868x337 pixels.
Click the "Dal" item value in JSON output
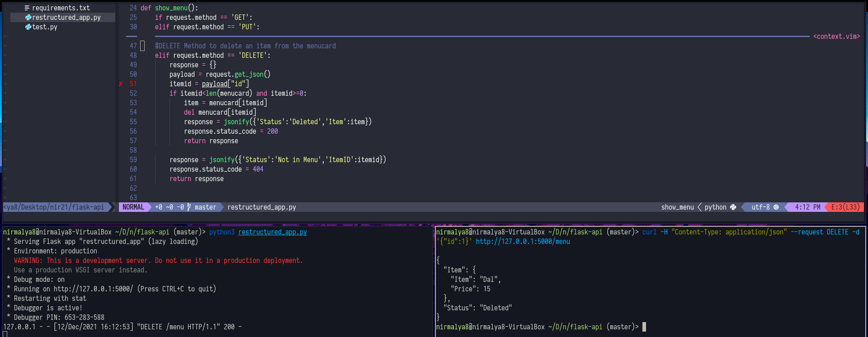[x=489, y=280]
